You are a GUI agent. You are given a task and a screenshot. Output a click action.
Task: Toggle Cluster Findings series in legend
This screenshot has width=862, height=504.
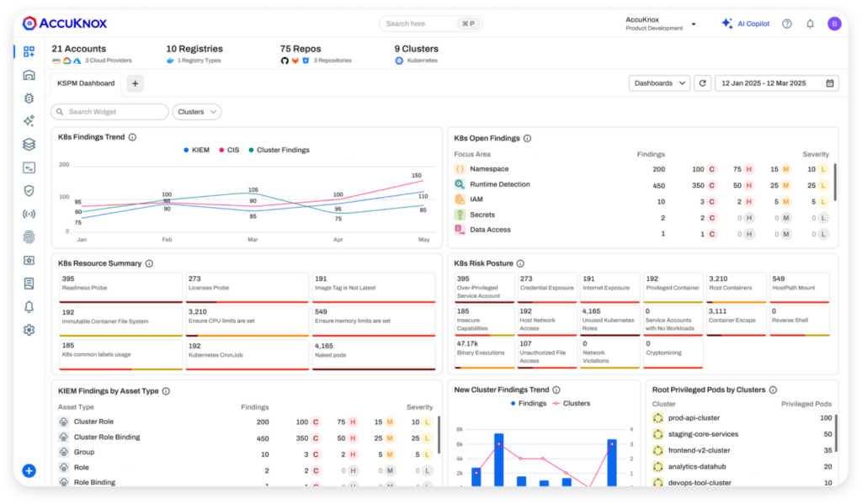pyautogui.click(x=278, y=150)
